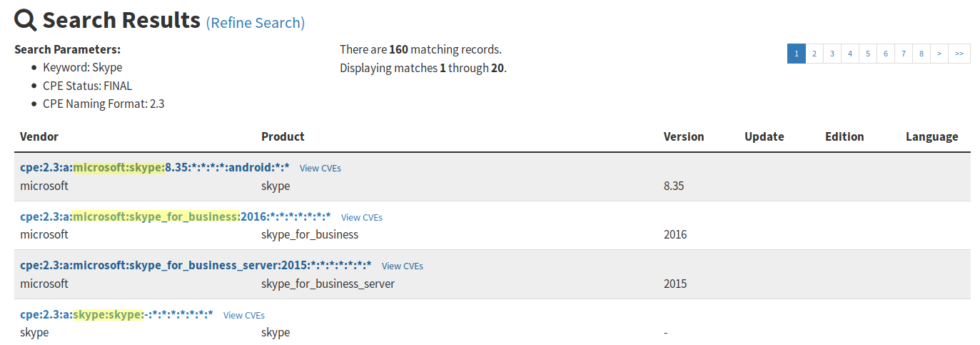The image size is (980, 345).
Task: Click the last page arrow (>>)
Action: coord(959,54)
